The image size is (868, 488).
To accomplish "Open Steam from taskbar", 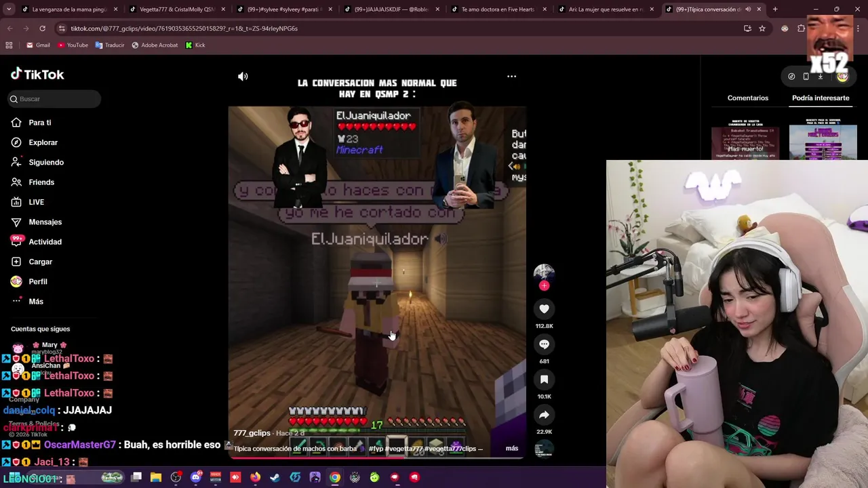I will pyautogui.click(x=275, y=477).
